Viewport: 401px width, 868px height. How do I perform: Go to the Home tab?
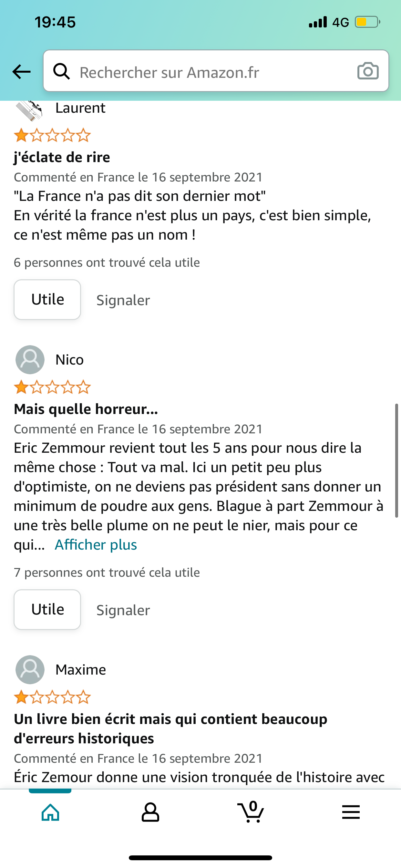(x=50, y=812)
